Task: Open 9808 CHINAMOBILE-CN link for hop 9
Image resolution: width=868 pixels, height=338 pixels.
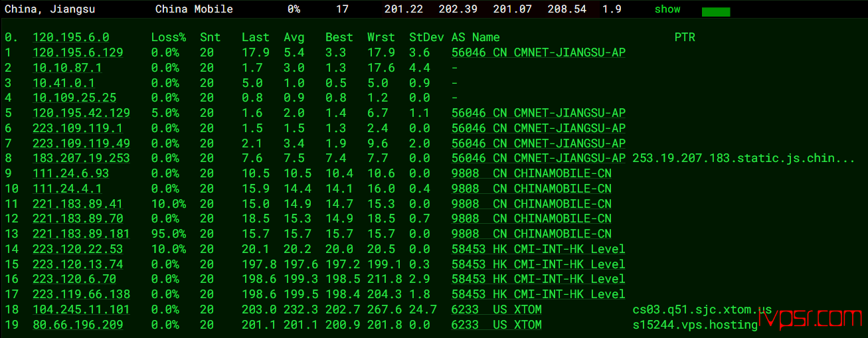Action: [x=531, y=173]
